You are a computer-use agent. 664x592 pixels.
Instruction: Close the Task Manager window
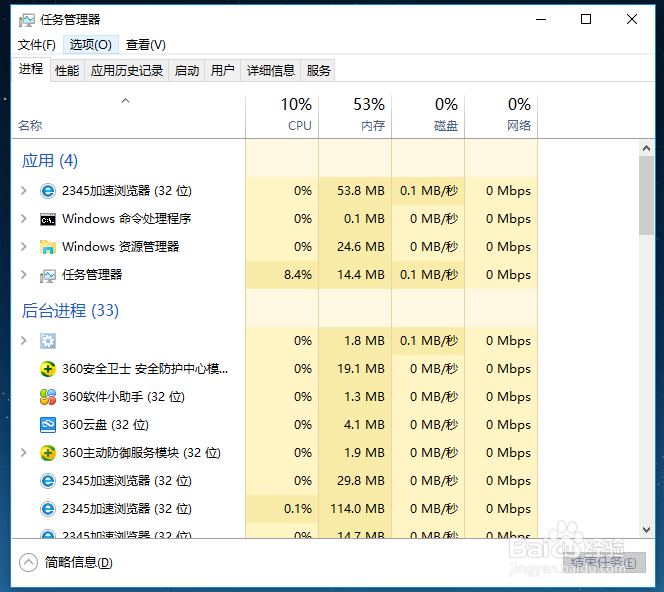pos(632,19)
